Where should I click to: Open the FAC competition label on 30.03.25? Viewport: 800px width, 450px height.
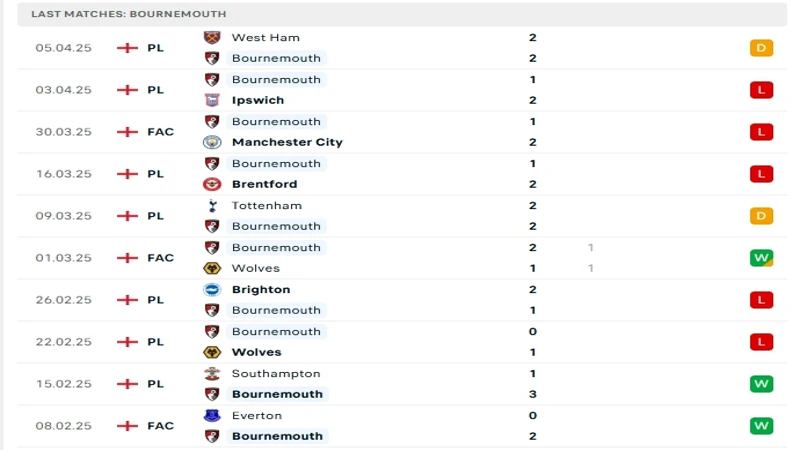(161, 132)
